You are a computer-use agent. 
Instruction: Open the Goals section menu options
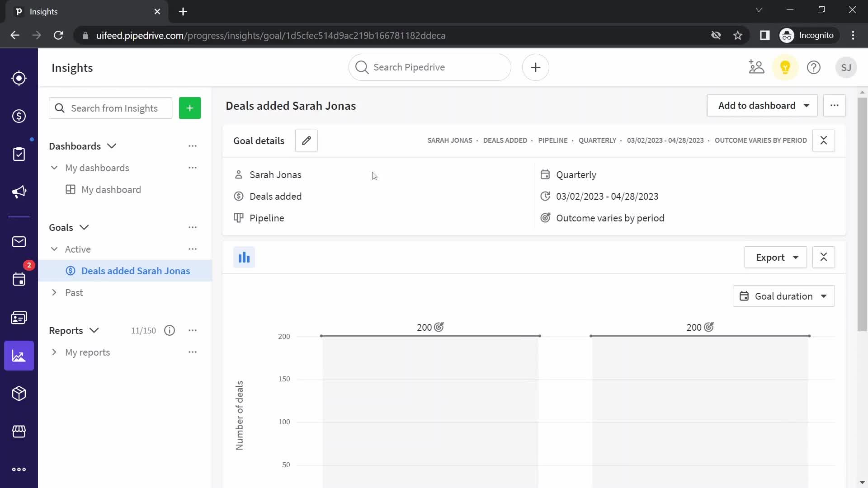pyautogui.click(x=193, y=227)
